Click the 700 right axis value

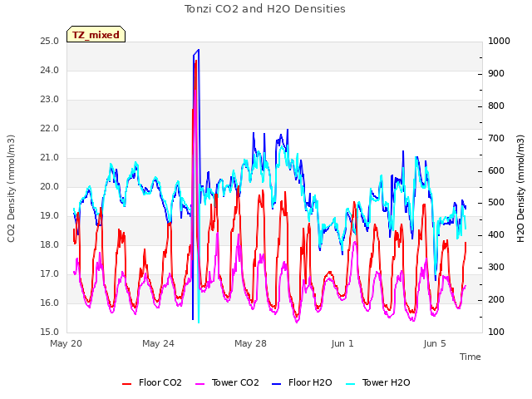click(496, 139)
